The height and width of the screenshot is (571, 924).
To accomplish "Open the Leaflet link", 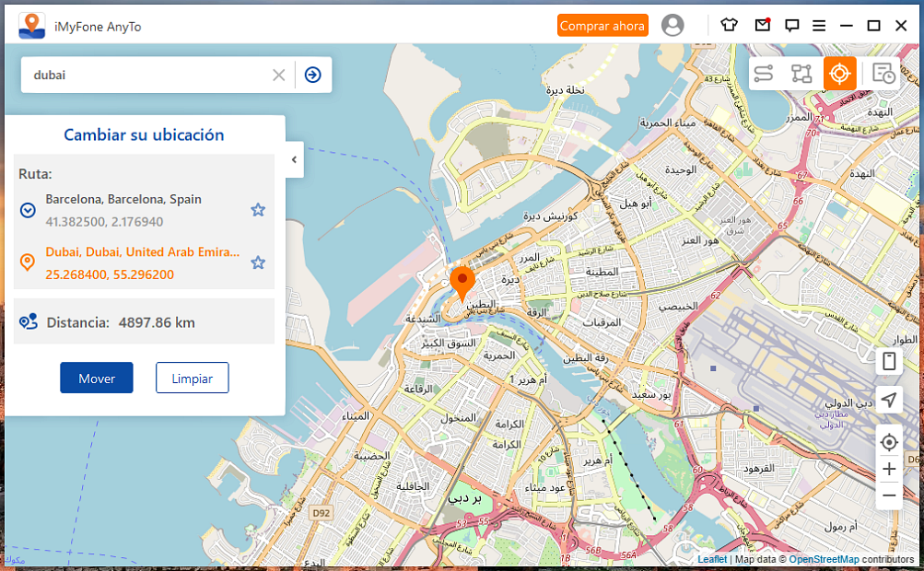I will [712, 559].
